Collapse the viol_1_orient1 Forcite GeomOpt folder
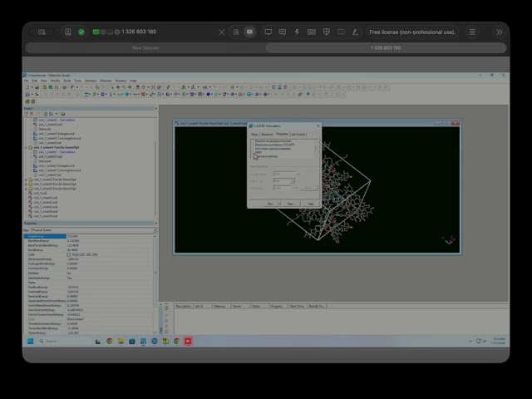This screenshot has height=399, width=532. (x=26, y=148)
